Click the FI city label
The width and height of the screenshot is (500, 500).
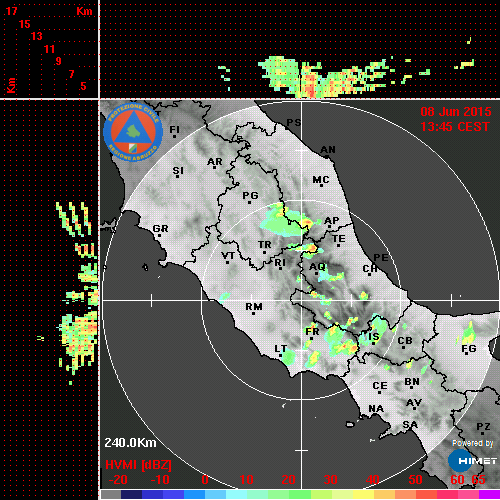coord(175,129)
